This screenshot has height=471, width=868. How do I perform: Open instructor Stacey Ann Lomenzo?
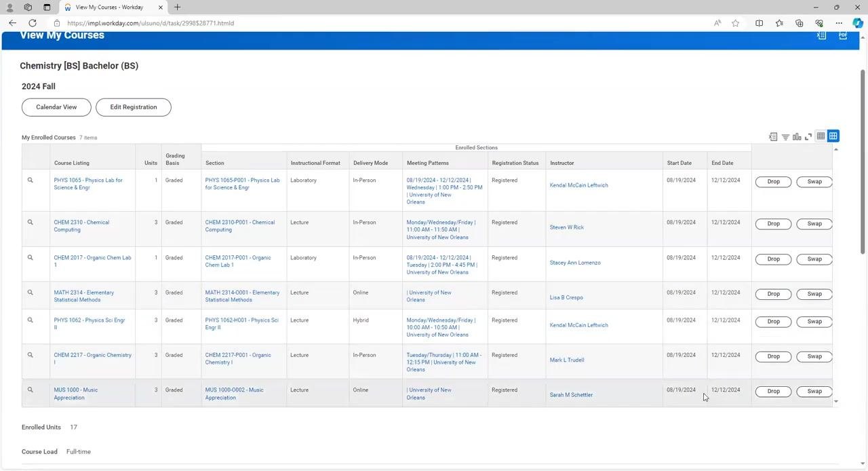coord(575,263)
